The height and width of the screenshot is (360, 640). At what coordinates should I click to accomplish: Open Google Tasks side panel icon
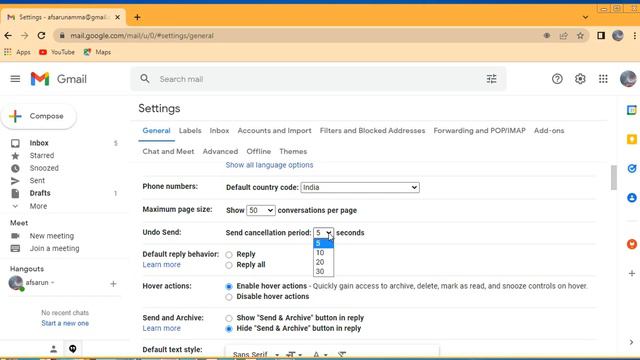pos(631,168)
